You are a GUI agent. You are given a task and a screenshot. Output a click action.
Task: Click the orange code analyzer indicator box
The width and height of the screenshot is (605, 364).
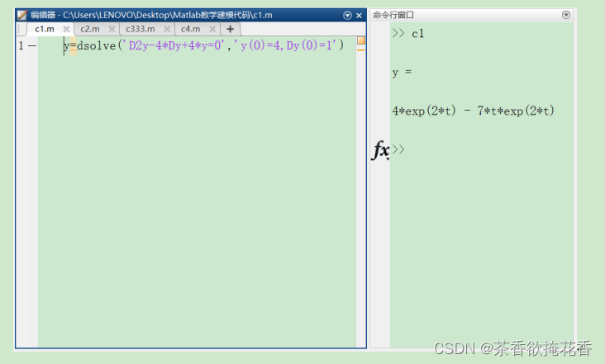tap(361, 40)
